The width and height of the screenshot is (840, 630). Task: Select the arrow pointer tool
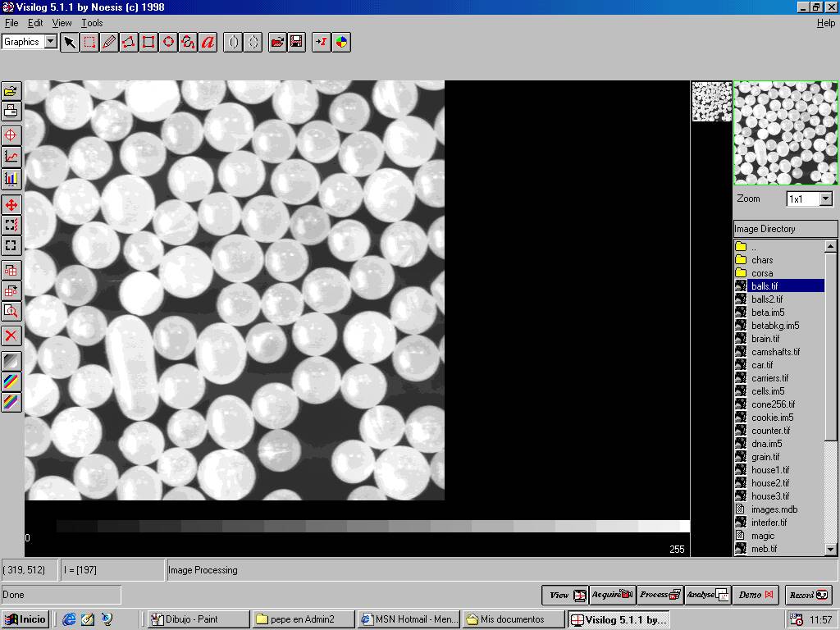70,42
